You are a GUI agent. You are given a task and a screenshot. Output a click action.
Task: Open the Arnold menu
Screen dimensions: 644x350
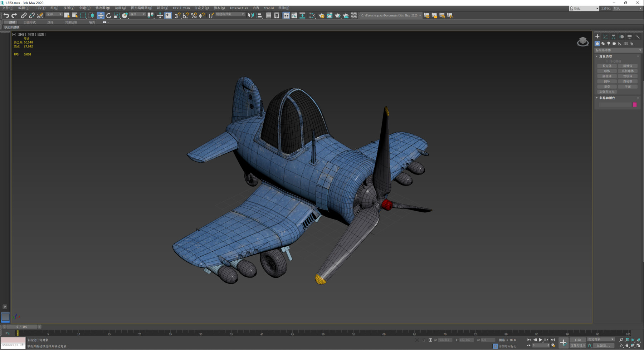point(268,8)
